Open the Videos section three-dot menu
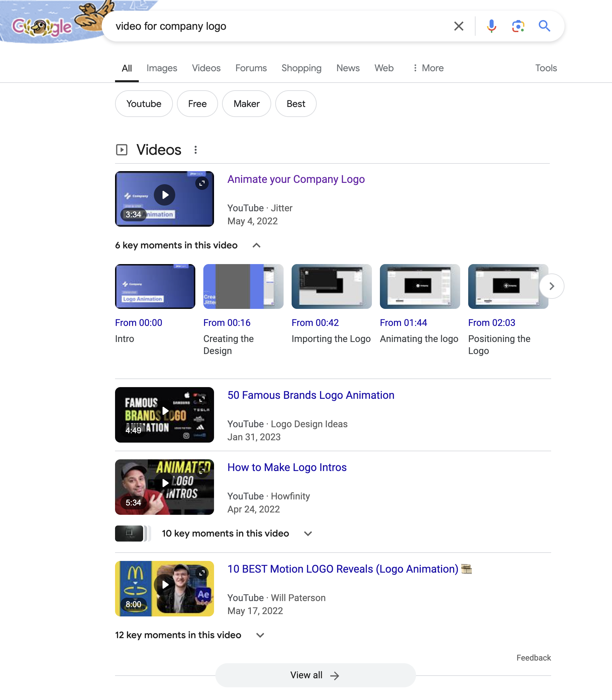 (x=196, y=150)
